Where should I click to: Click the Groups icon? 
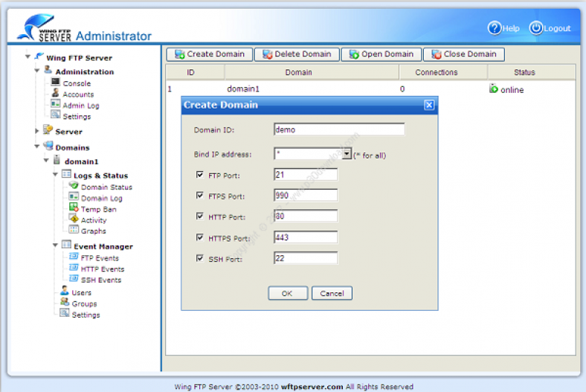(64, 302)
